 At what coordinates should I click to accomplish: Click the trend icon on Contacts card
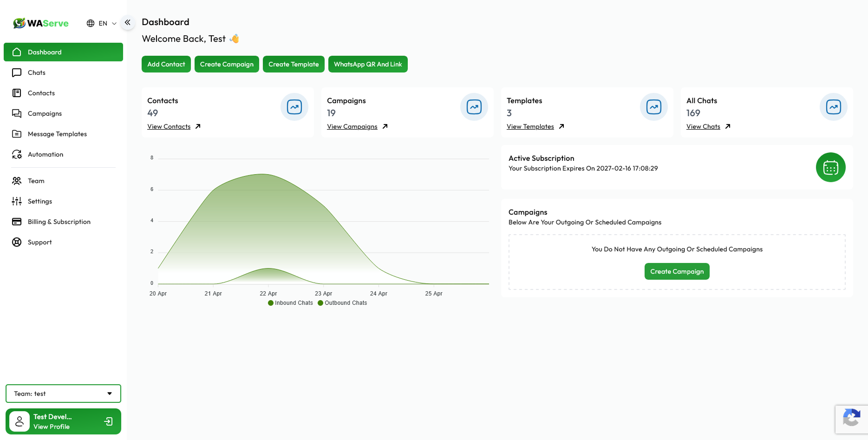(x=294, y=107)
